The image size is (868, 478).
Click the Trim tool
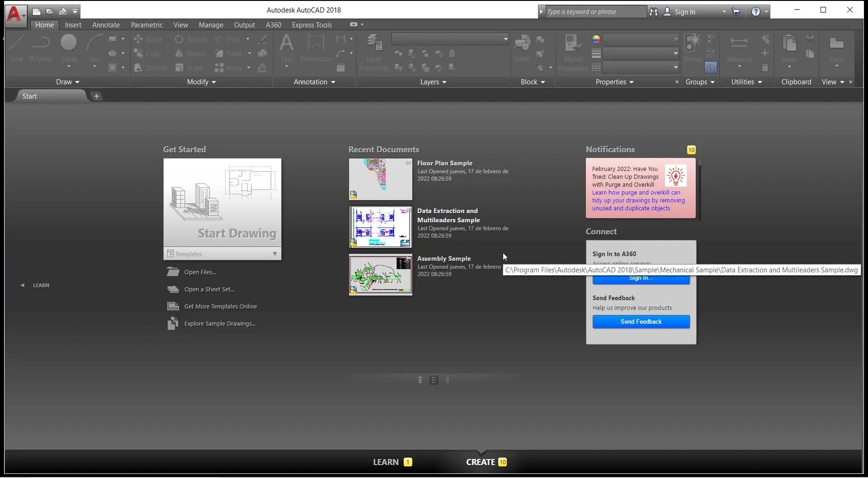[227, 39]
